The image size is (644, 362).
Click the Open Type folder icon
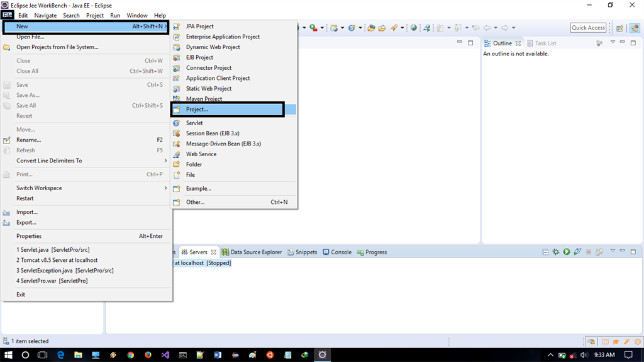[371, 28]
